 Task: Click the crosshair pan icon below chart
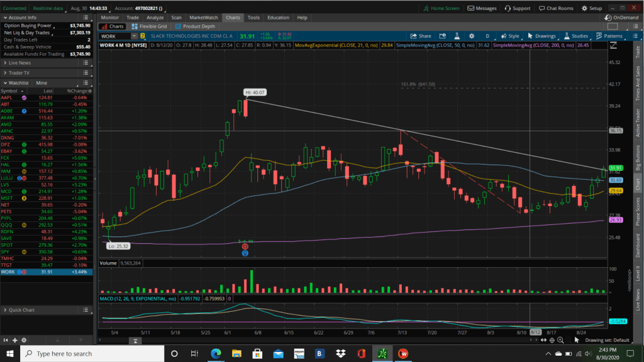point(552,340)
